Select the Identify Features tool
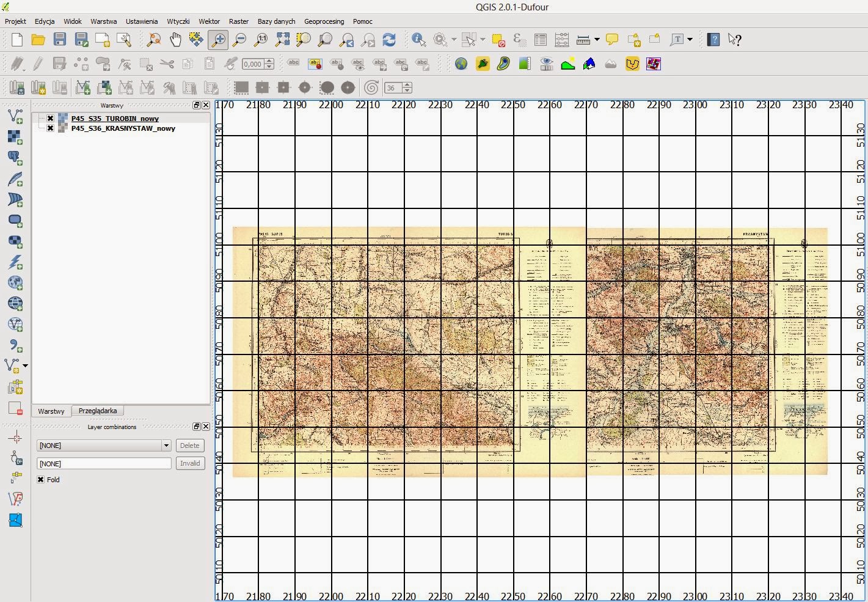Image resolution: width=868 pixels, height=602 pixels. (418, 40)
